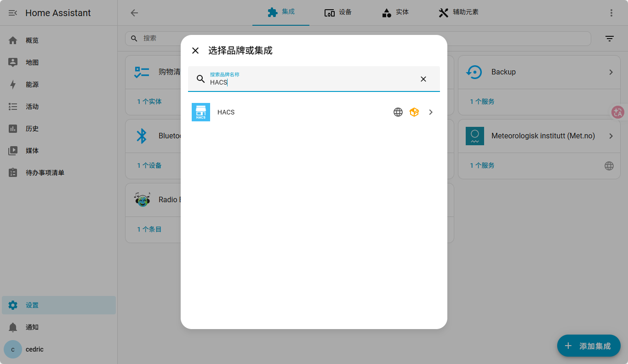Open the filter options icon
Image resolution: width=628 pixels, height=364 pixels.
tap(610, 39)
